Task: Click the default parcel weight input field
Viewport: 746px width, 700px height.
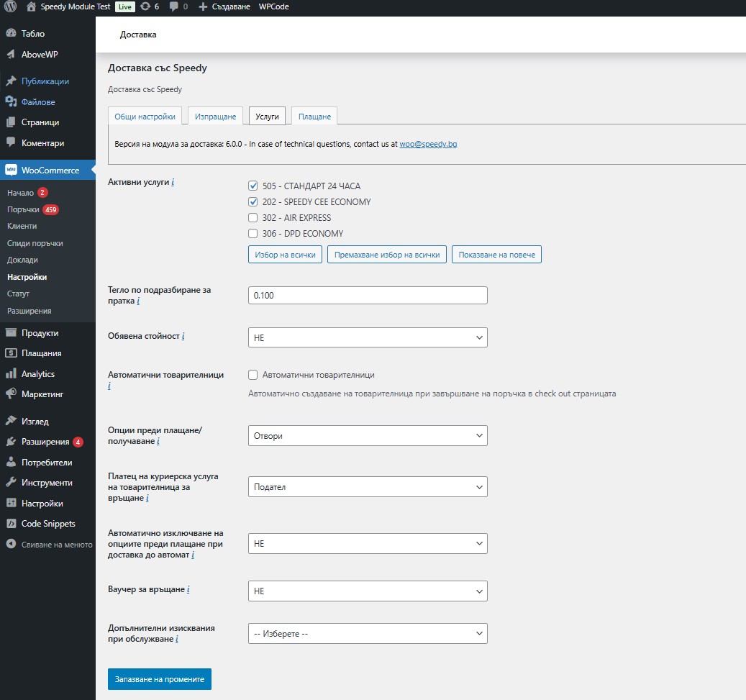Action: coord(367,296)
